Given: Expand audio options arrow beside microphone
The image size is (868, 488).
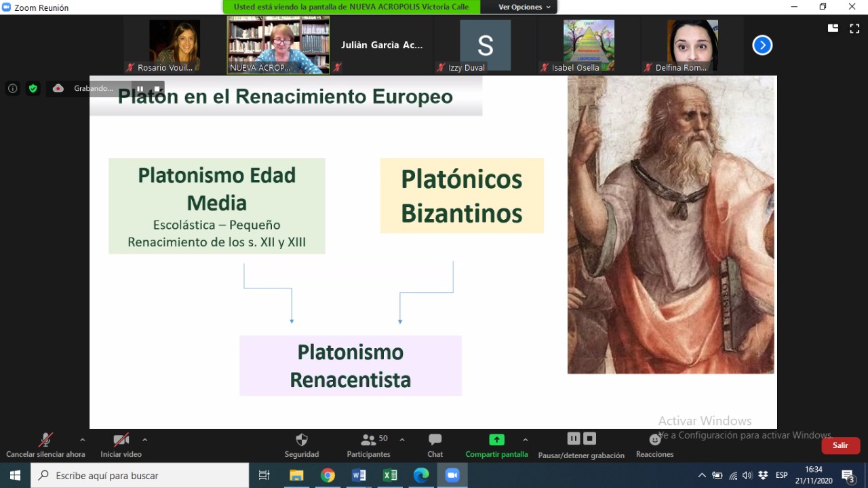Looking at the screenshot, I should [83, 439].
